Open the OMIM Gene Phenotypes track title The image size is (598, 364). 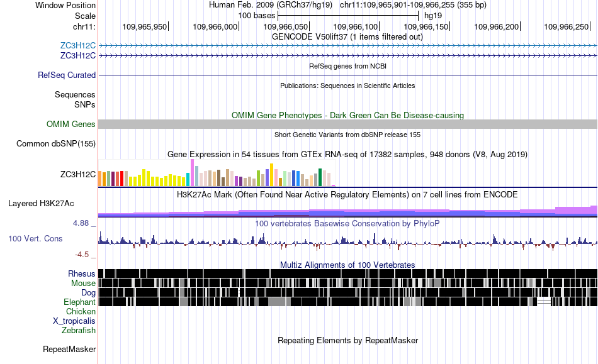[x=347, y=116]
